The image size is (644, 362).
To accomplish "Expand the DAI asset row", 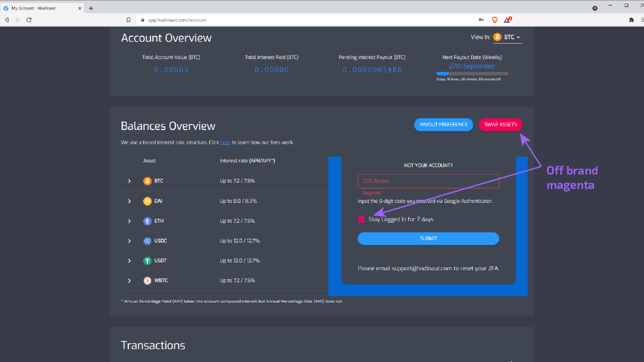I will [129, 201].
